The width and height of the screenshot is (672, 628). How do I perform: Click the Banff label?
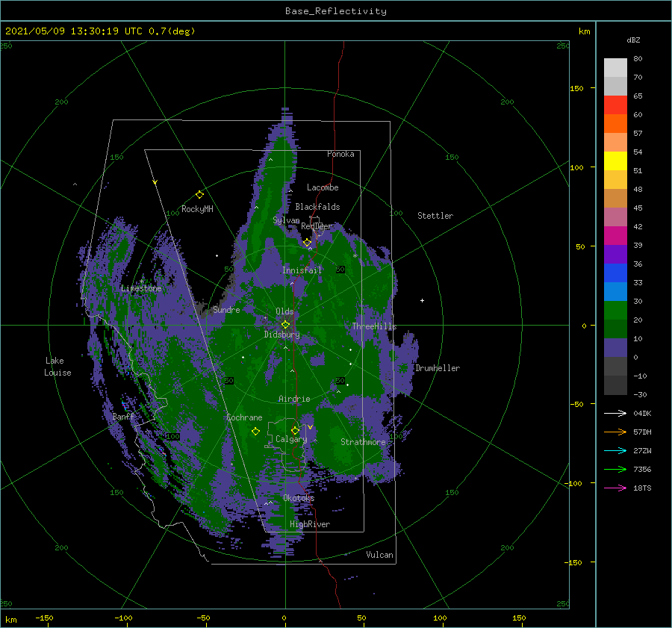[123, 416]
